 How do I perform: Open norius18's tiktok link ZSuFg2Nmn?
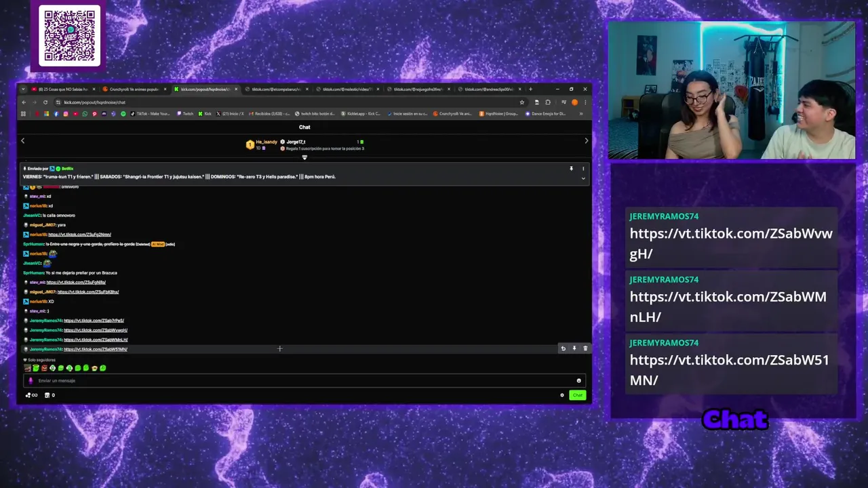coord(79,235)
